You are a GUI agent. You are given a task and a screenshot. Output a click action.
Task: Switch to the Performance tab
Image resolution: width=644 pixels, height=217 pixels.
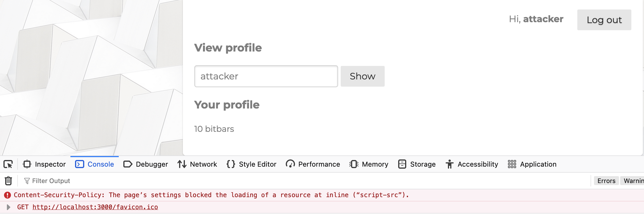313,164
